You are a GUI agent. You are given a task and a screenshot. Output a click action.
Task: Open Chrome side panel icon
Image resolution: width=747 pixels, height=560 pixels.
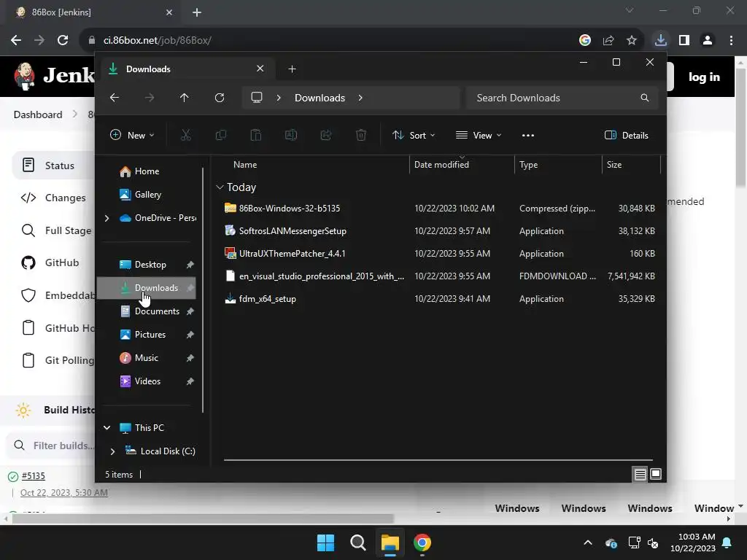(684, 40)
